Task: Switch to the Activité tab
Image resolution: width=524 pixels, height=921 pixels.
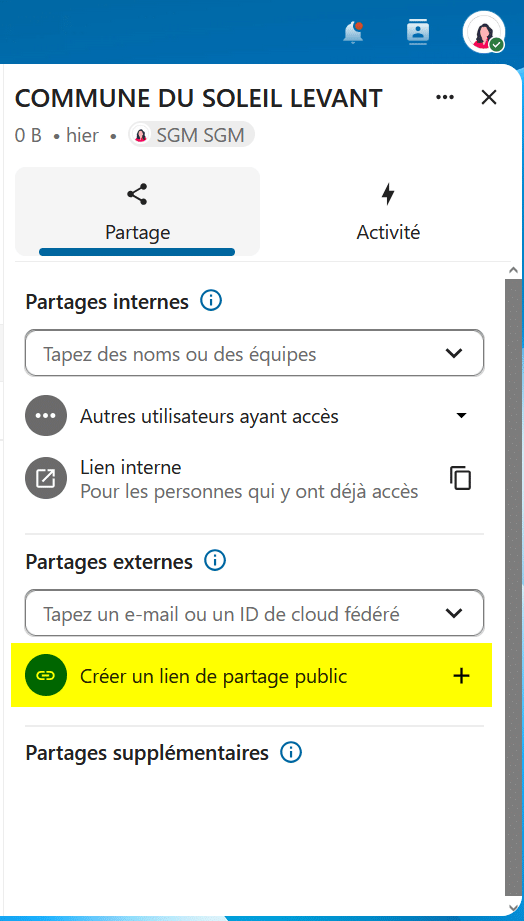Action: click(388, 211)
